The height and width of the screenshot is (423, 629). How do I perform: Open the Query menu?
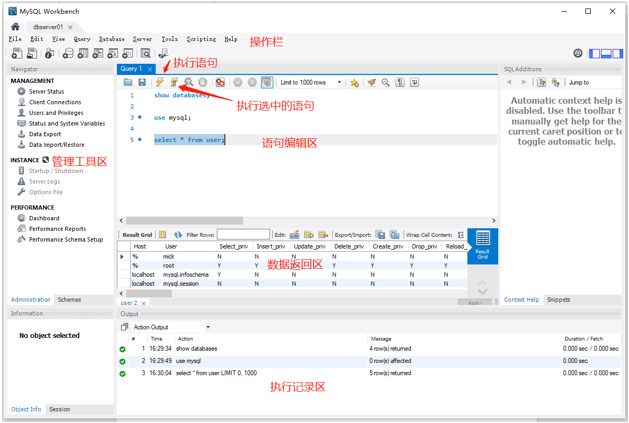[x=82, y=39]
